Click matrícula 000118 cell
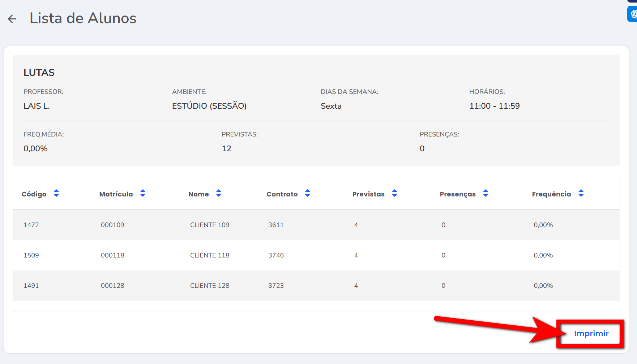Image resolution: width=637 pixels, height=364 pixels. coord(112,255)
